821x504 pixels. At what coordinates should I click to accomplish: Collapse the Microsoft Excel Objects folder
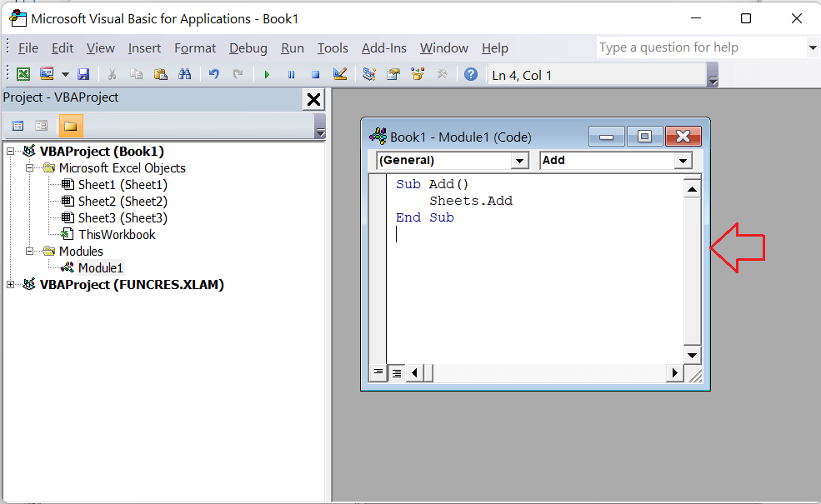(x=30, y=168)
